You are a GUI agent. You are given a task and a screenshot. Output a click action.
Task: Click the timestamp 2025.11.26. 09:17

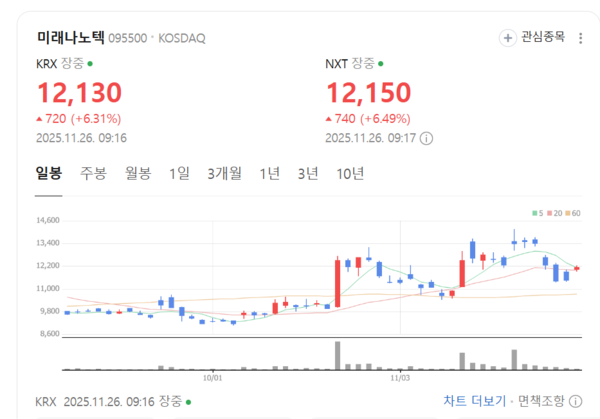pos(370,138)
